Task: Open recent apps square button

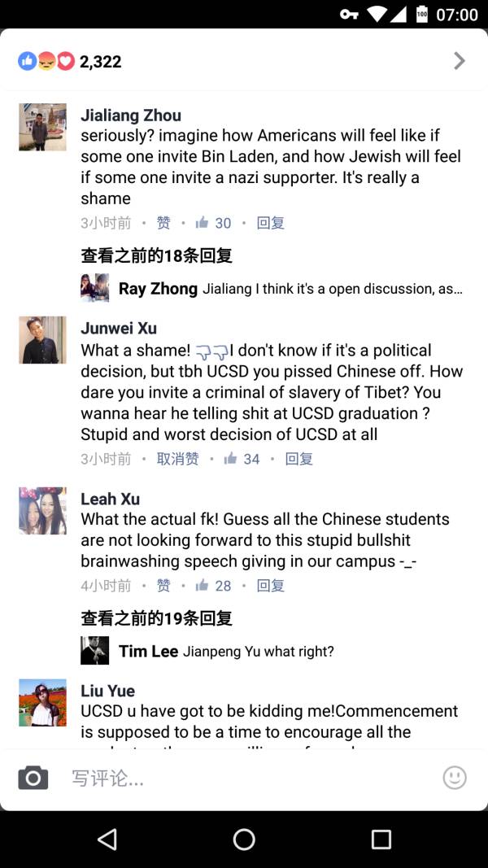Action: click(x=381, y=840)
